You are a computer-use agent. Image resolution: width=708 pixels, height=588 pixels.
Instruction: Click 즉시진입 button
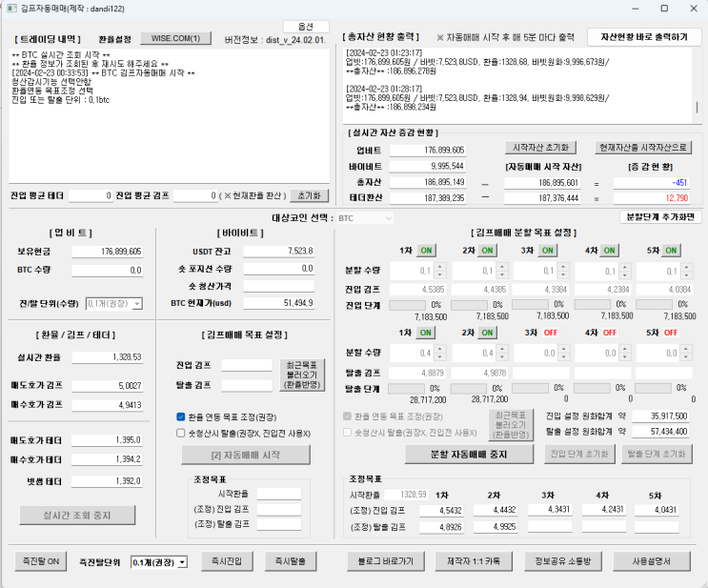(227, 561)
